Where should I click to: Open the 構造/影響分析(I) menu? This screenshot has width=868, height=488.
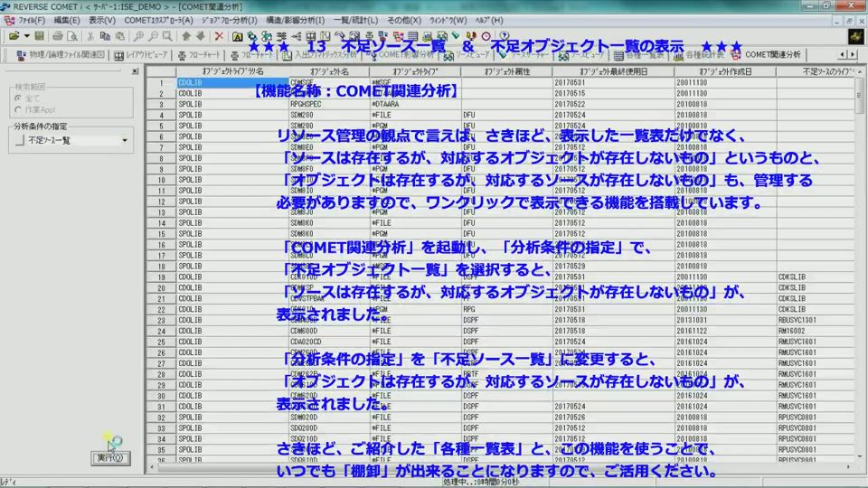click(x=296, y=20)
